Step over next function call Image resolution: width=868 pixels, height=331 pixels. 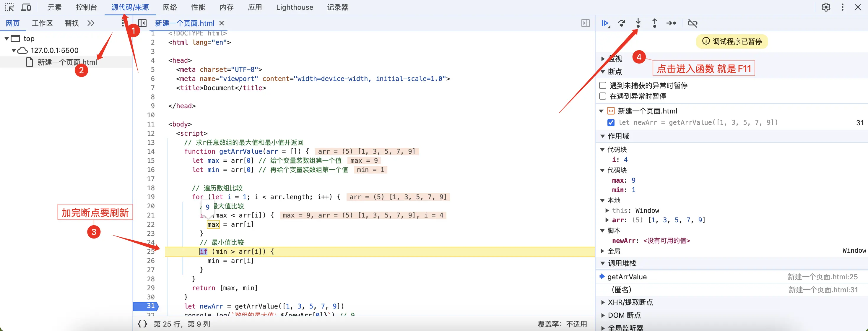point(622,23)
